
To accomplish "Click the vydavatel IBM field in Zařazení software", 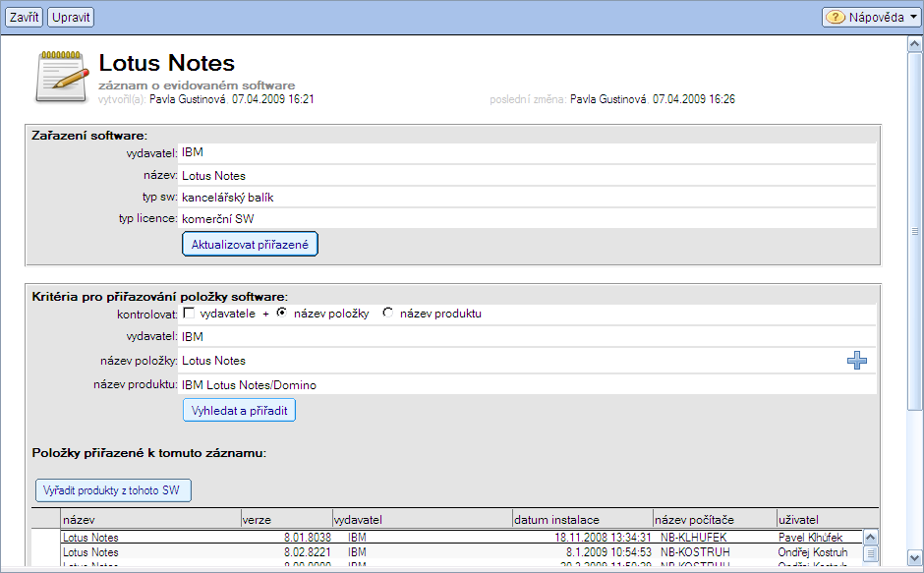I will click(x=527, y=152).
